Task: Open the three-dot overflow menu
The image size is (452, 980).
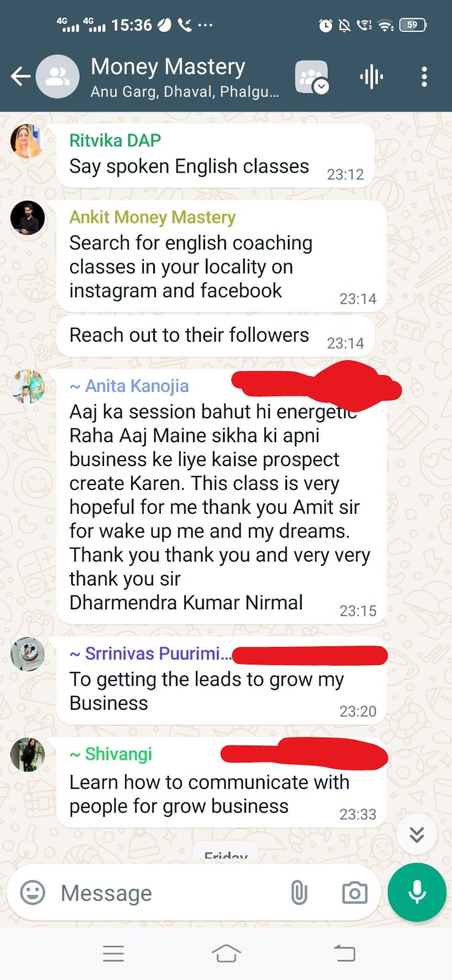Action: (x=424, y=77)
